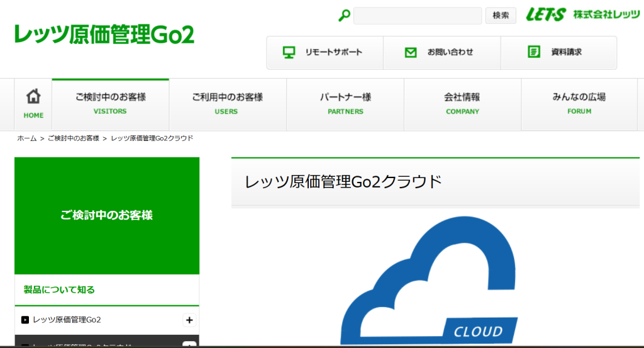This screenshot has width=644, height=348.
Task: Click the ご検討中のお客様 breadcrumb link
Action: click(x=74, y=138)
